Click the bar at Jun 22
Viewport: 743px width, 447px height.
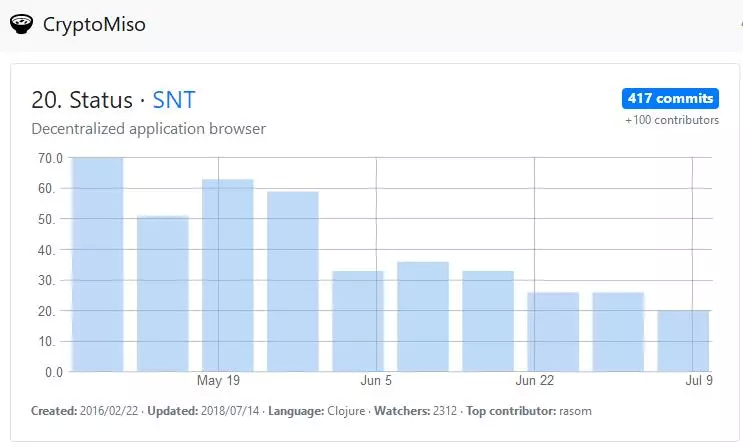point(553,332)
